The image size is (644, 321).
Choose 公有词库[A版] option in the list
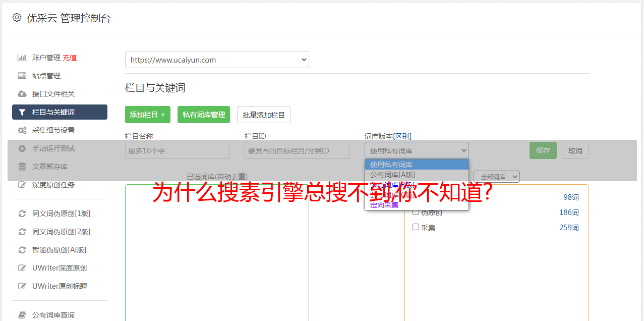(417, 175)
